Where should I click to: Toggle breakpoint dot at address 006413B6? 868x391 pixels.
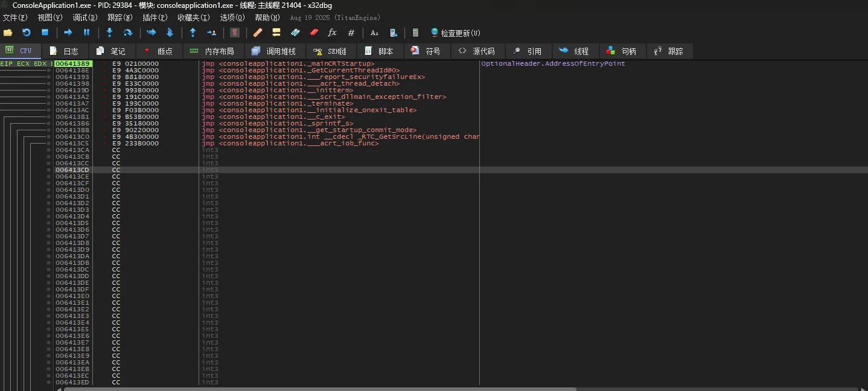click(x=49, y=124)
